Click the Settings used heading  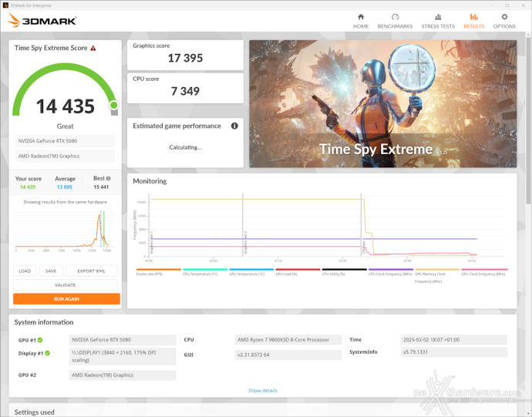coord(34,412)
